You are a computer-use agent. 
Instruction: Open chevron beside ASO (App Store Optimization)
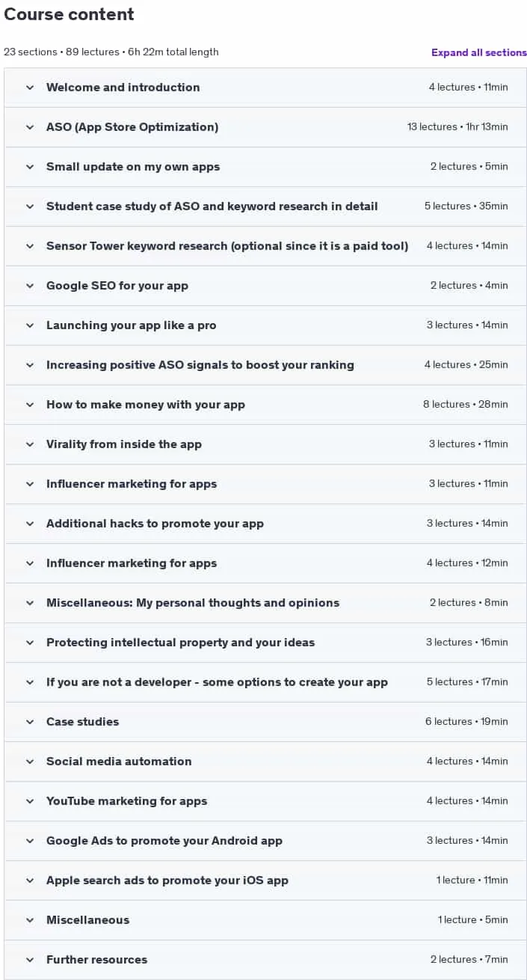pyautogui.click(x=30, y=127)
